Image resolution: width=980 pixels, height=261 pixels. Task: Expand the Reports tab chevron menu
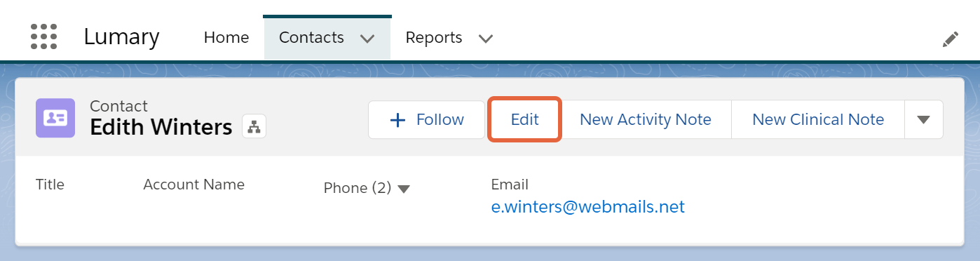485,39
